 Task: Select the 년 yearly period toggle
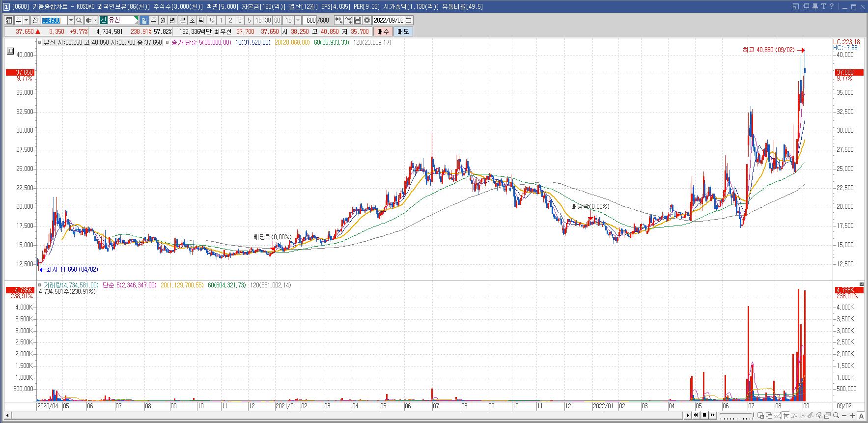coord(172,20)
